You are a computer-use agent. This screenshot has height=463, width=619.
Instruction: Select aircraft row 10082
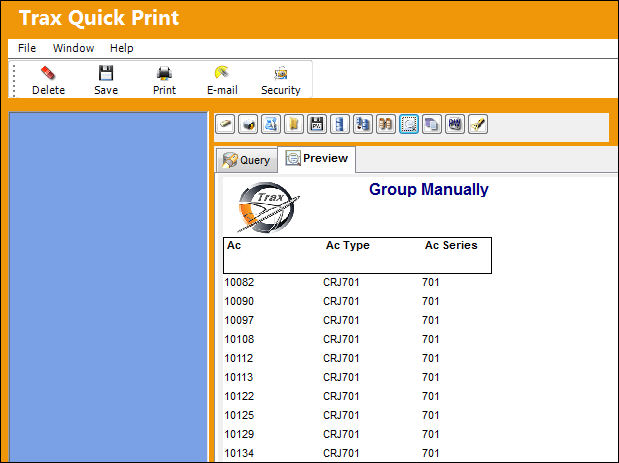(332, 283)
